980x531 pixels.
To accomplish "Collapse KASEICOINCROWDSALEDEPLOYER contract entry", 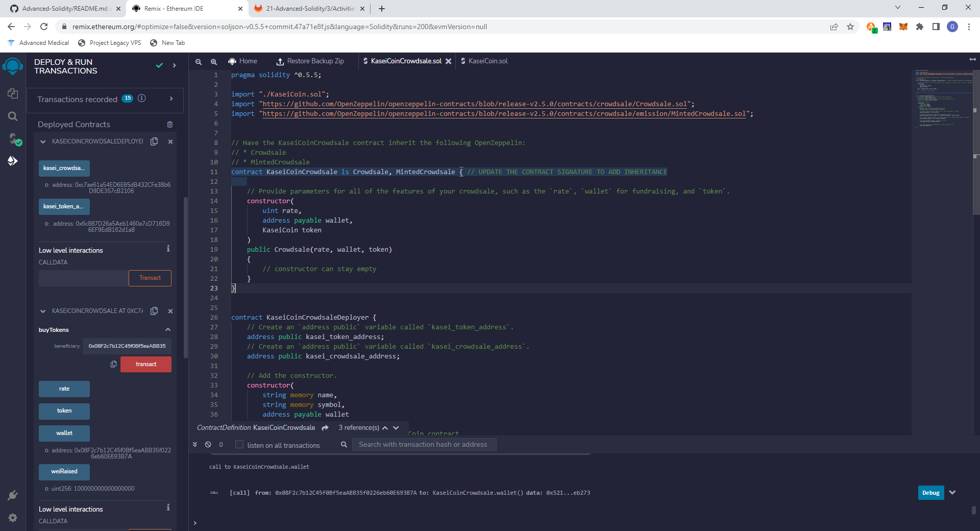I will point(43,141).
